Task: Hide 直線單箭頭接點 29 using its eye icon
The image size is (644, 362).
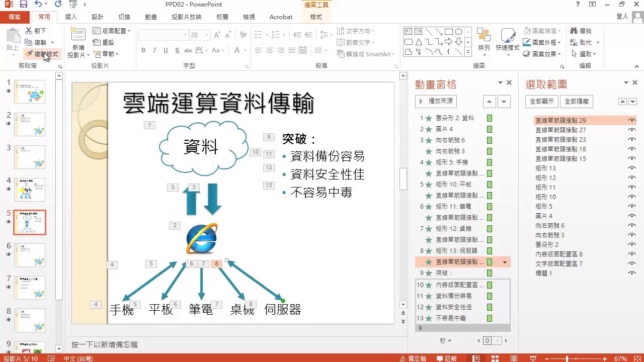Action: pos(631,120)
